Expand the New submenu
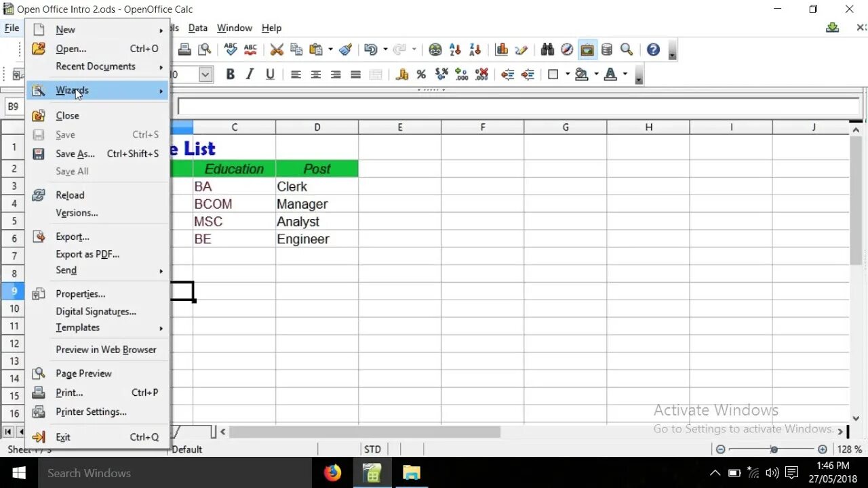 (x=98, y=30)
